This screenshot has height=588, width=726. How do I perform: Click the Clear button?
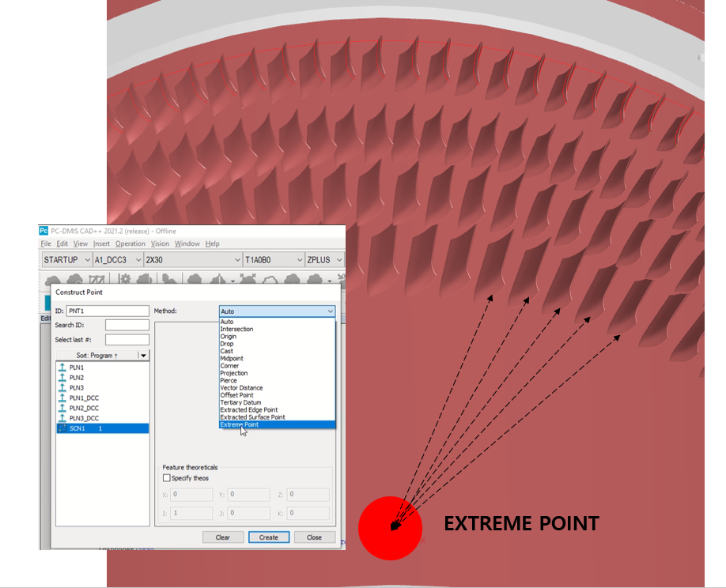click(223, 537)
